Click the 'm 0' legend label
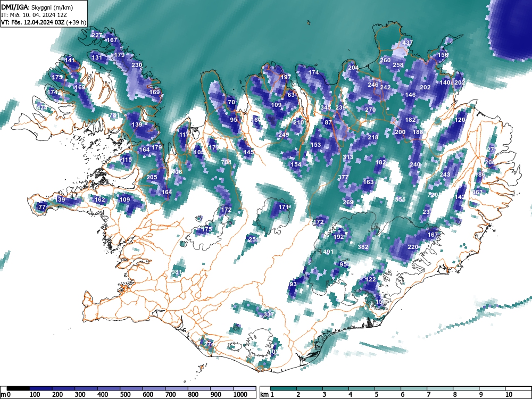The height and width of the screenshot is (399, 532). (4, 395)
